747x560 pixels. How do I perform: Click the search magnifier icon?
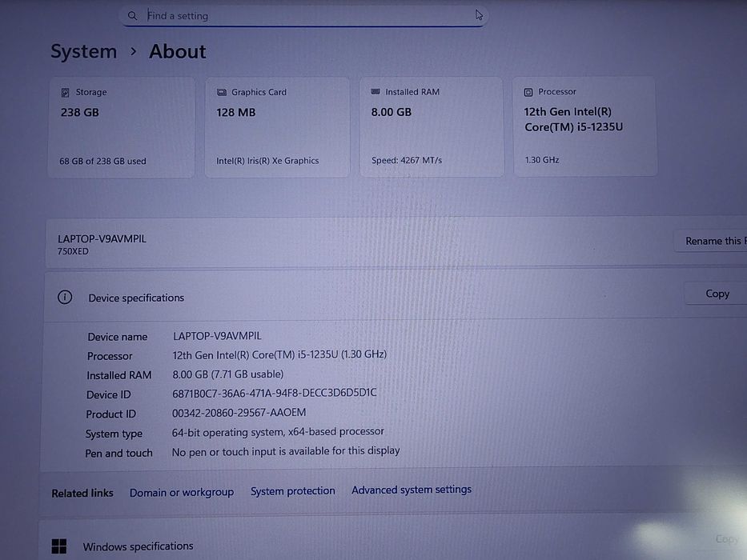pos(132,16)
